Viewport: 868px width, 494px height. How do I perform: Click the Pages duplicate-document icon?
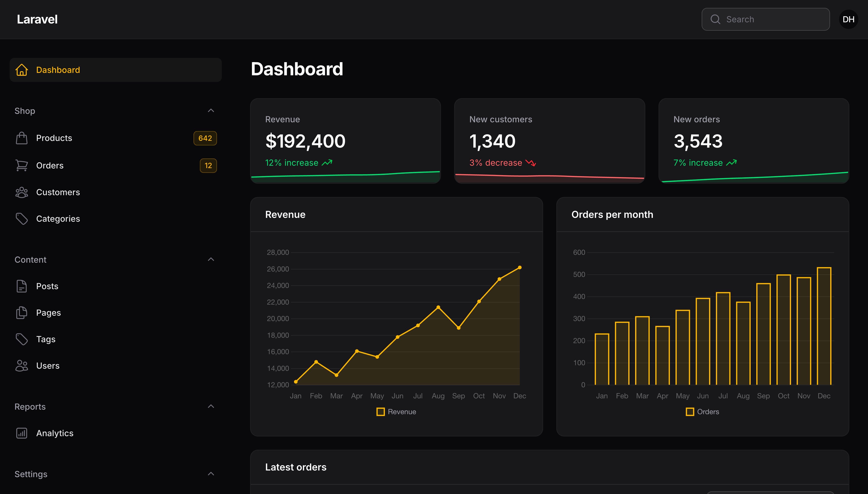(x=22, y=312)
